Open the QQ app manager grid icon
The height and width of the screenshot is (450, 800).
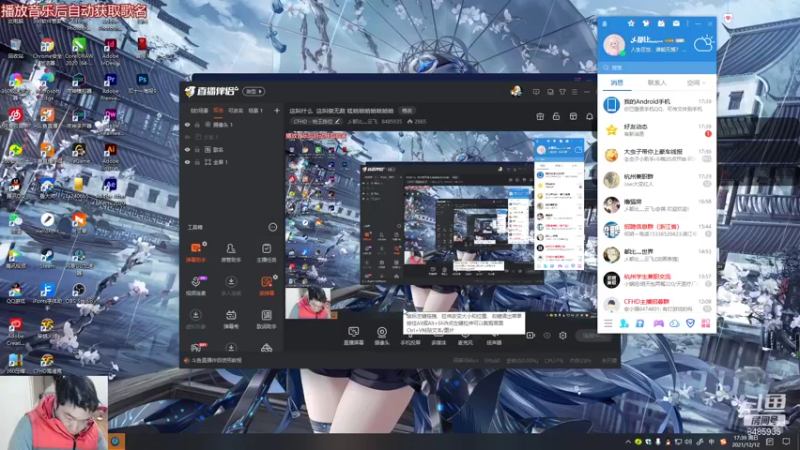[x=706, y=323]
